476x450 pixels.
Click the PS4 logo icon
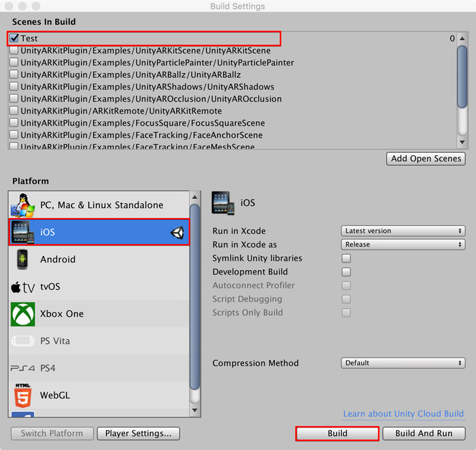[x=23, y=368]
